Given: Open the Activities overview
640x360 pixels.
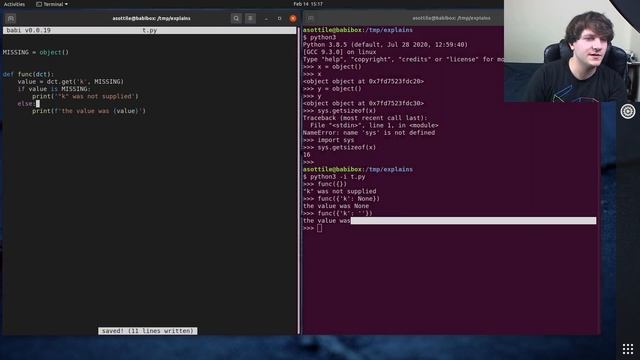Looking at the screenshot, I should pos(14,4).
